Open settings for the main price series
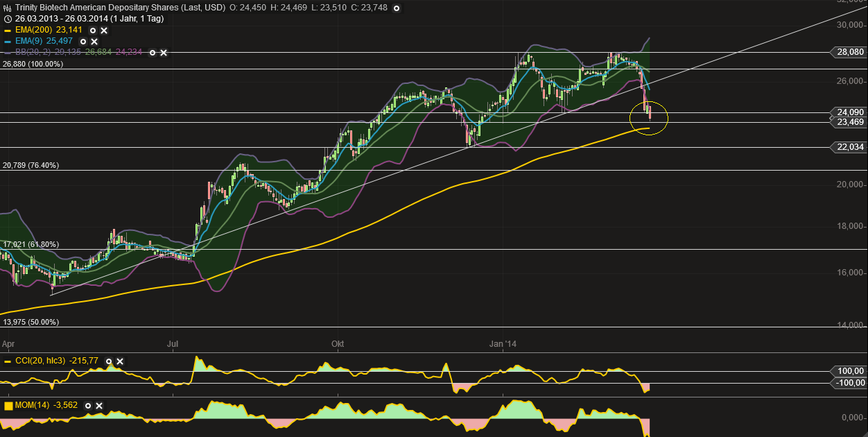The height and width of the screenshot is (437, 868). [x=396, y=10]
